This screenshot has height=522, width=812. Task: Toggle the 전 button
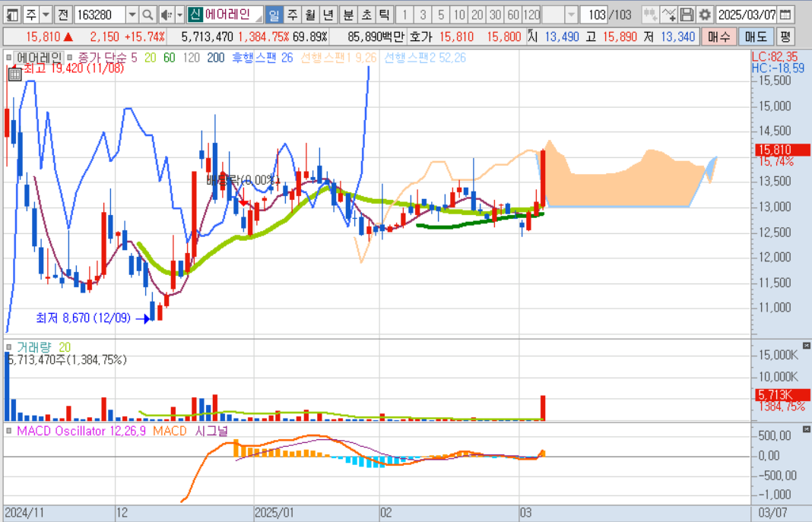(63, 14)
